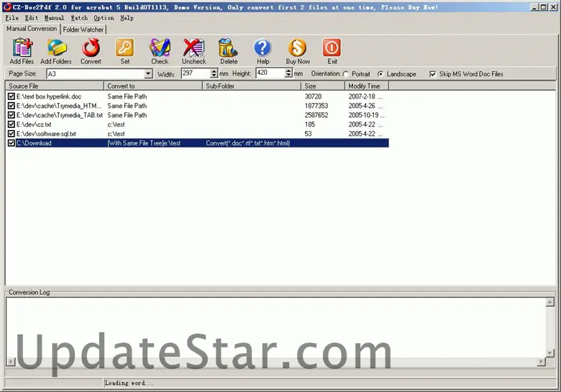This screenshot has width=561, height=392.
Task: Decrease Width with the down spinner arrow
Action: (x=214, y=76)
